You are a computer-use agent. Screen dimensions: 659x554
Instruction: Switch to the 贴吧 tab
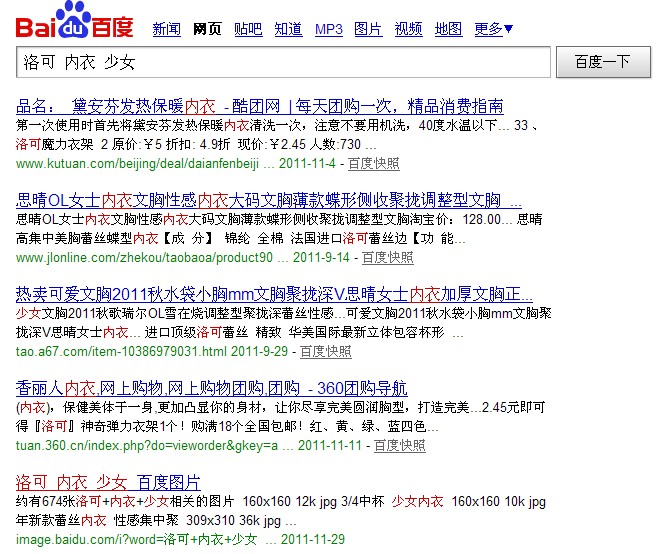pos(248,29)
